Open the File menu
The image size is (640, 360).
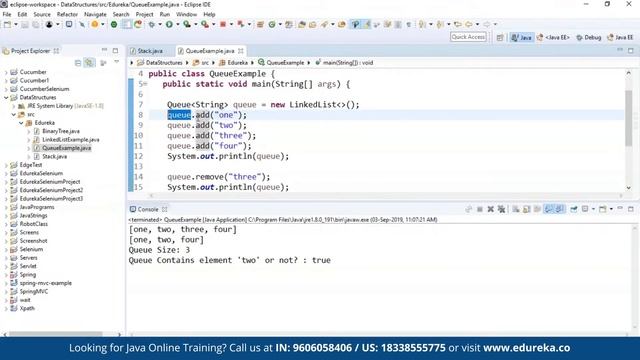tap(7, 14)
